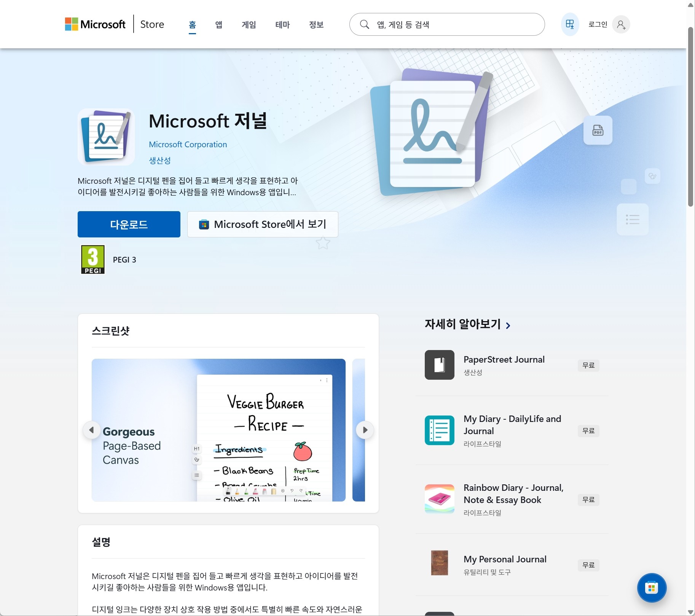
Task: Select the 앱 navigation tab
Action: coord(218,25)
